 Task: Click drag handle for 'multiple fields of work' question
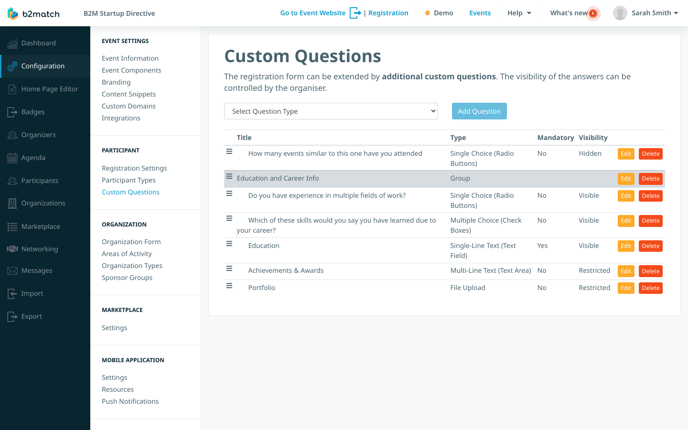[x=229, y=194]
